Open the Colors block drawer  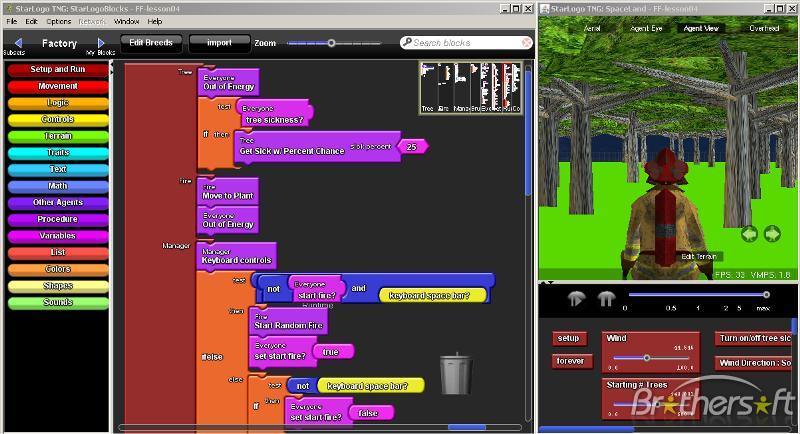[58, 269]
